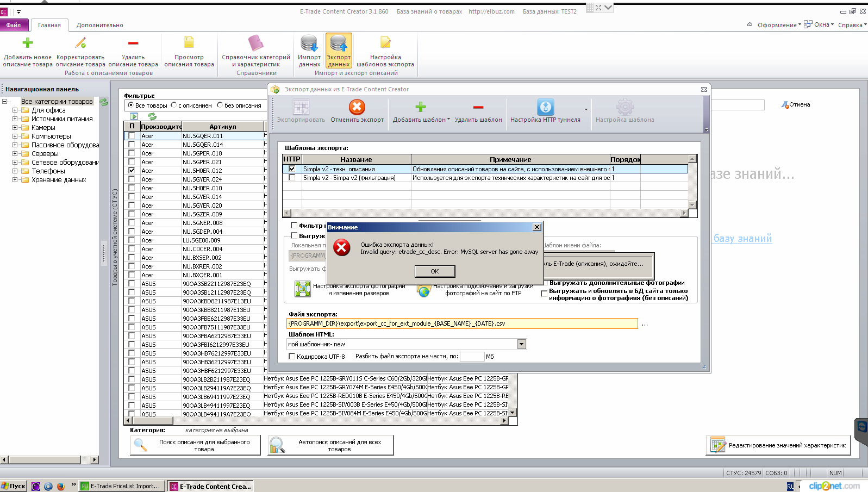868x492 pixels.
Task: Click the Edit characteristic values icon
Action: pyautogui.click(x=718, y=445)
